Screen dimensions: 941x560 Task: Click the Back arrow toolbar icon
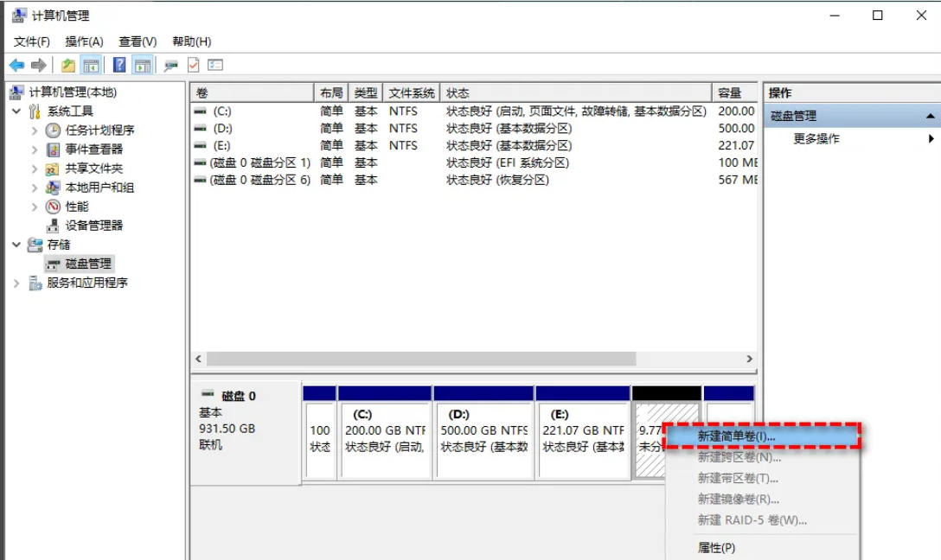(16, 65)
